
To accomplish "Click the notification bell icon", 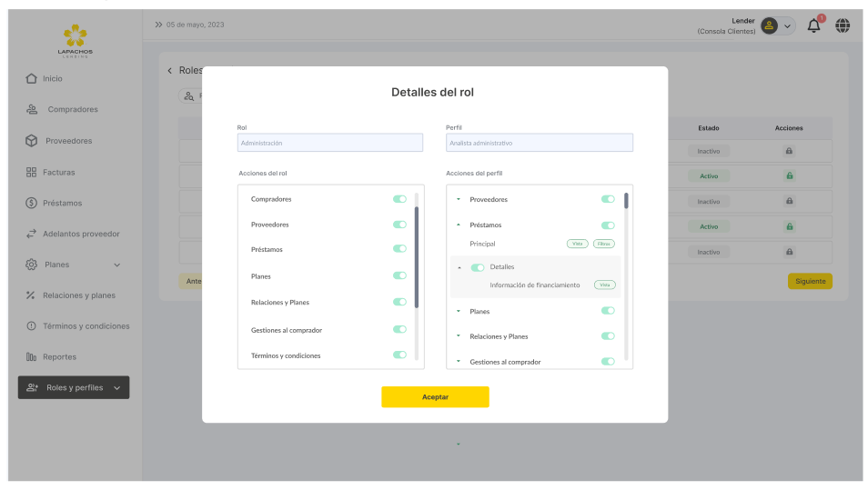I will 813,25.
